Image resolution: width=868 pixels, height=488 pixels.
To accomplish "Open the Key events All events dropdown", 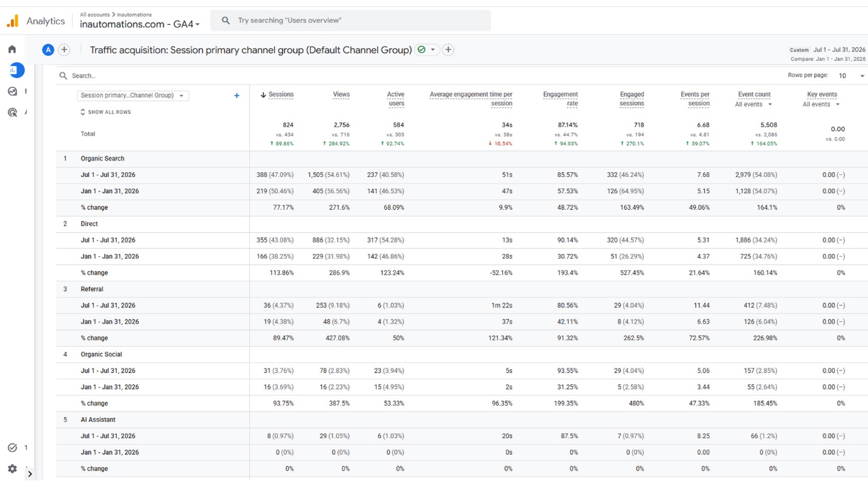I will [821, 104].
